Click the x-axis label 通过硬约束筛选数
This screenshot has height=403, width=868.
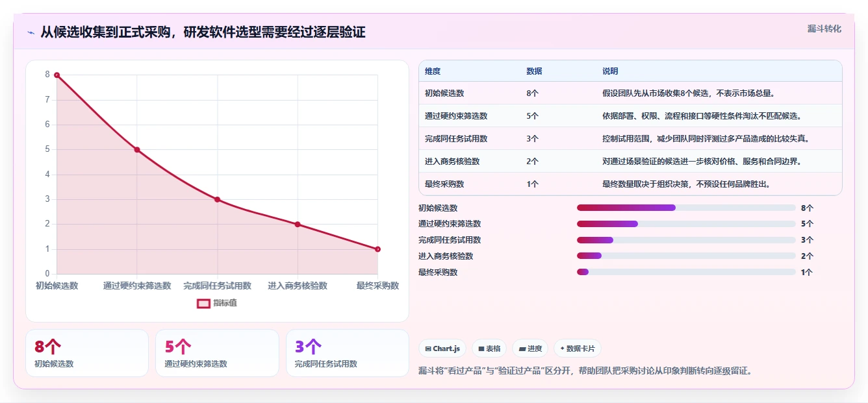tap(137, 286)
